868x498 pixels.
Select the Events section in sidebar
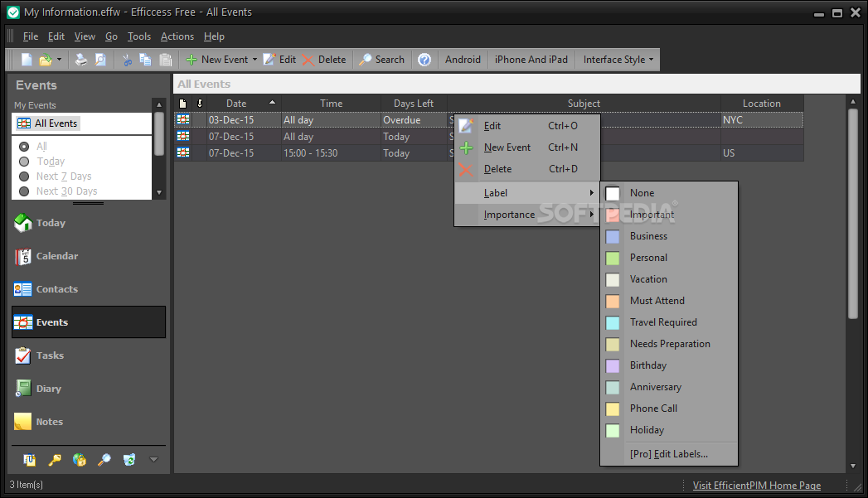89,322
